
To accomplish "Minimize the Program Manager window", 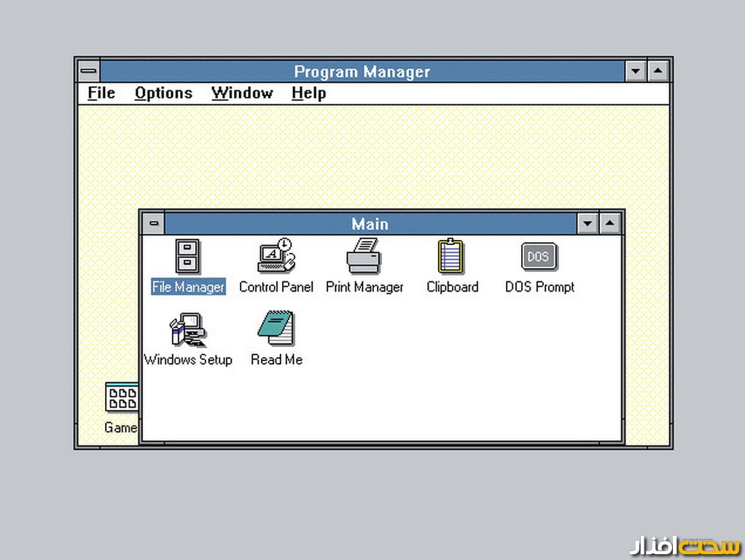I will click(636, 71).
